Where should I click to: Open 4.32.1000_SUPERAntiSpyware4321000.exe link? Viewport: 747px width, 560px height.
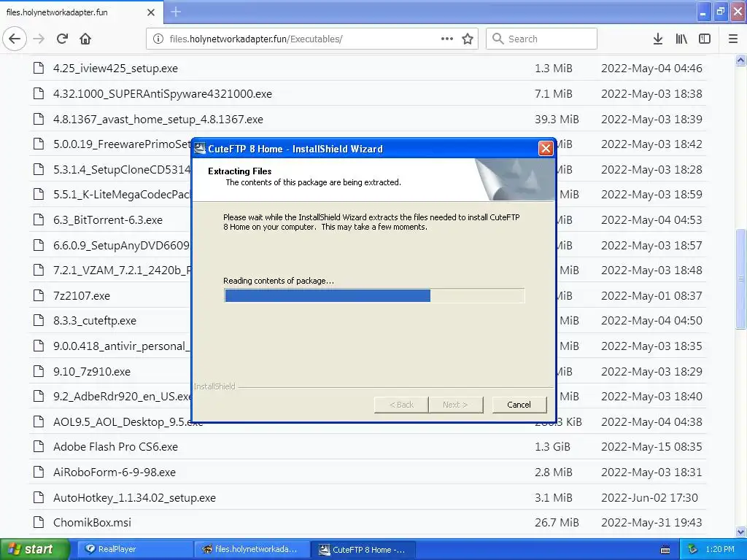[x=163, y=94]
